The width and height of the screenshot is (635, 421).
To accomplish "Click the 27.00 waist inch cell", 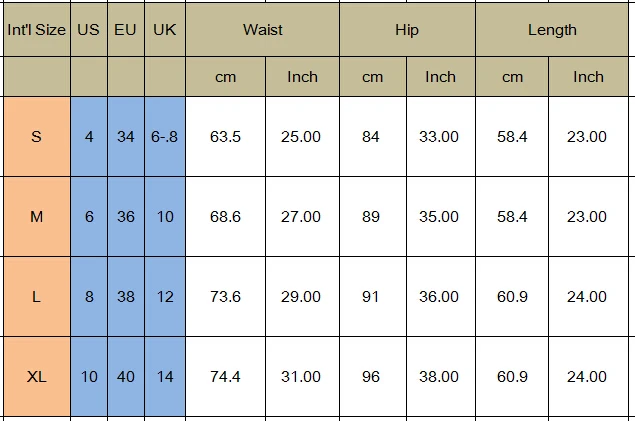I will [301, 217].
